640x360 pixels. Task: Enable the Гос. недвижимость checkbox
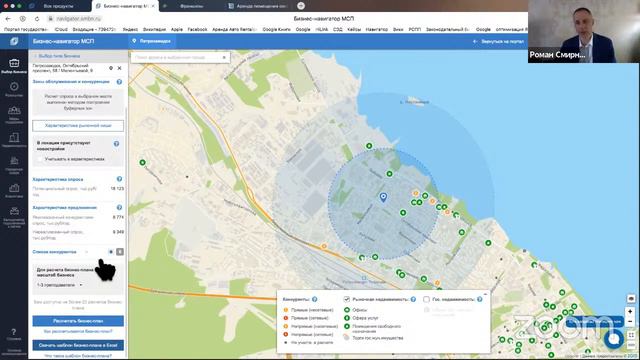coord(426,300)
